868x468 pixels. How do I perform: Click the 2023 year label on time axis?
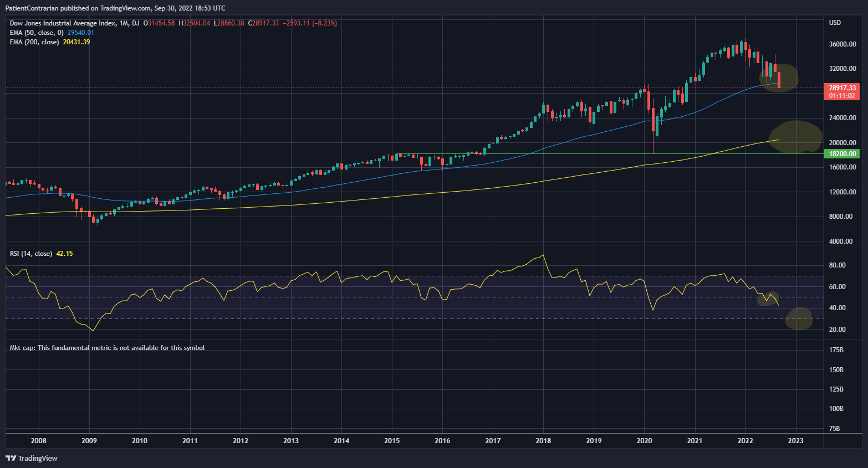click(796, 441)
